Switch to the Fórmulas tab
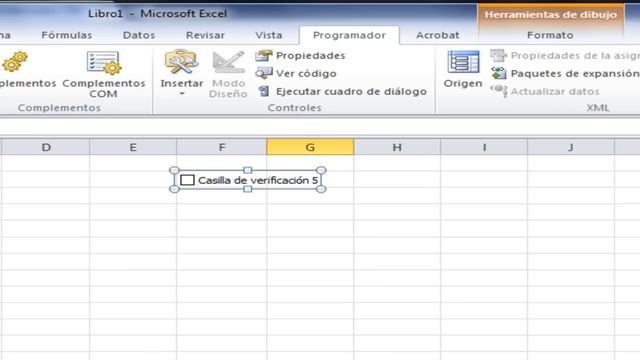 tap(67, 35)
